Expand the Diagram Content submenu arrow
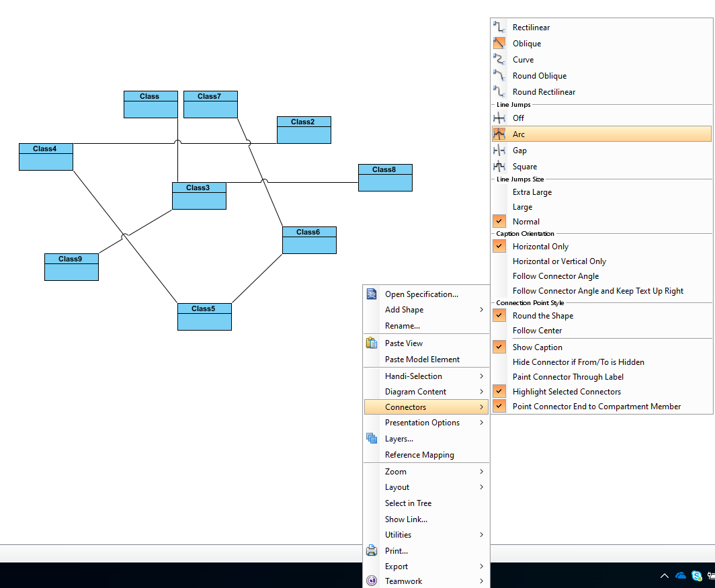The image size is (715, 588). point(482,391)
